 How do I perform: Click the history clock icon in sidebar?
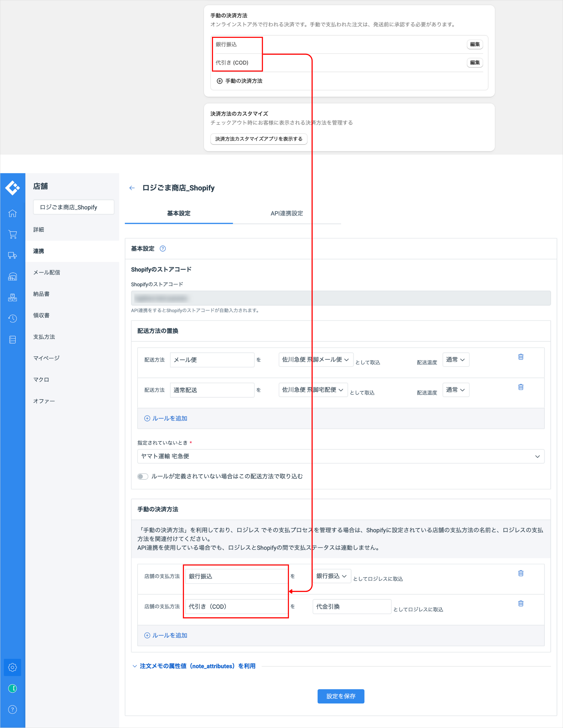12,319
